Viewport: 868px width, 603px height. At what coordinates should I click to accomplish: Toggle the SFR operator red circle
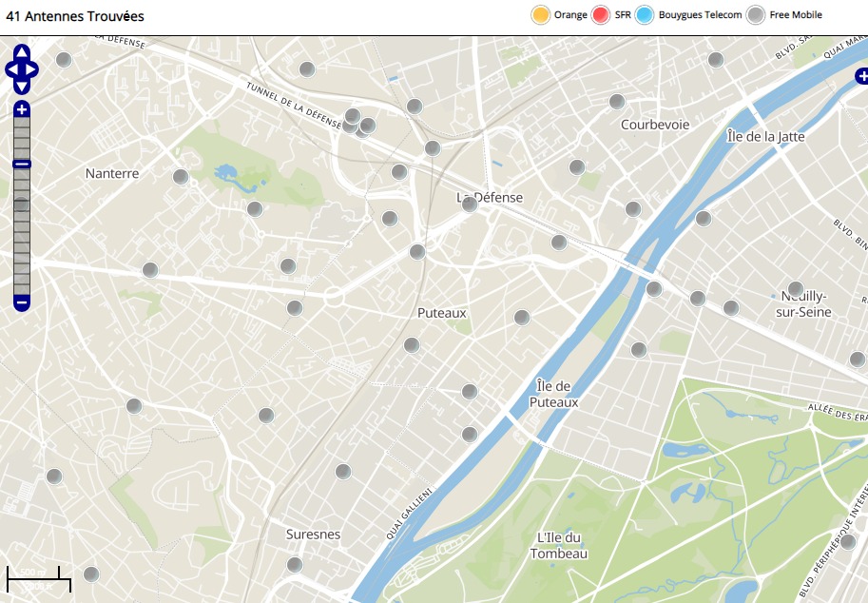[x=601, y=15]
